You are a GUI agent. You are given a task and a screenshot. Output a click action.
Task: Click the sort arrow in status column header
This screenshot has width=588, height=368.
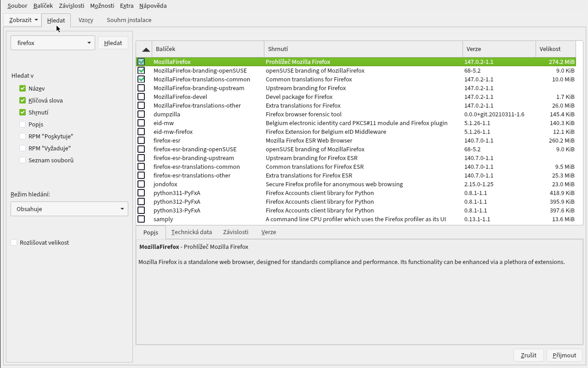146,49
